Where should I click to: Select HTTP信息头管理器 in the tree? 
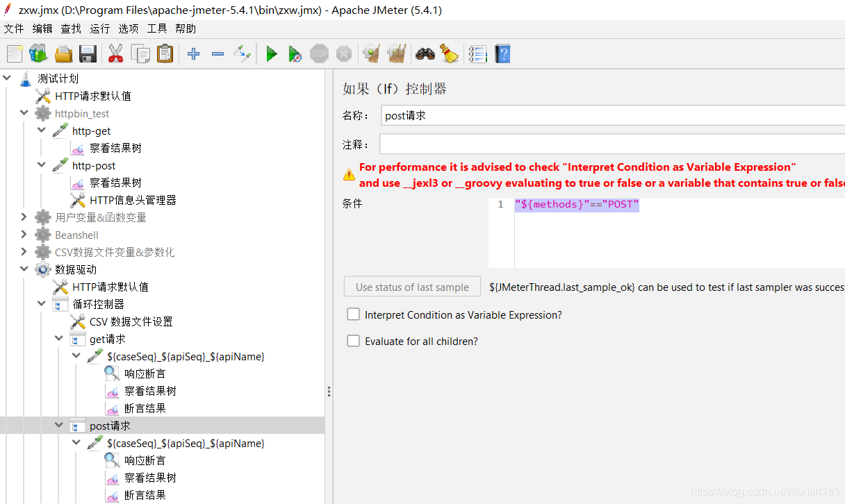(x=133, y=200)
